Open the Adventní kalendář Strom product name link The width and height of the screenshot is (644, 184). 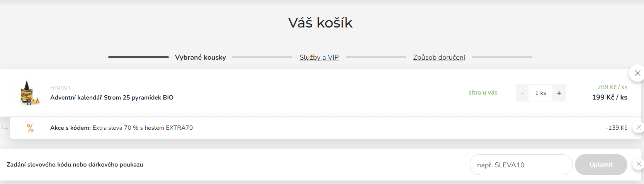[x=112, y=98]
